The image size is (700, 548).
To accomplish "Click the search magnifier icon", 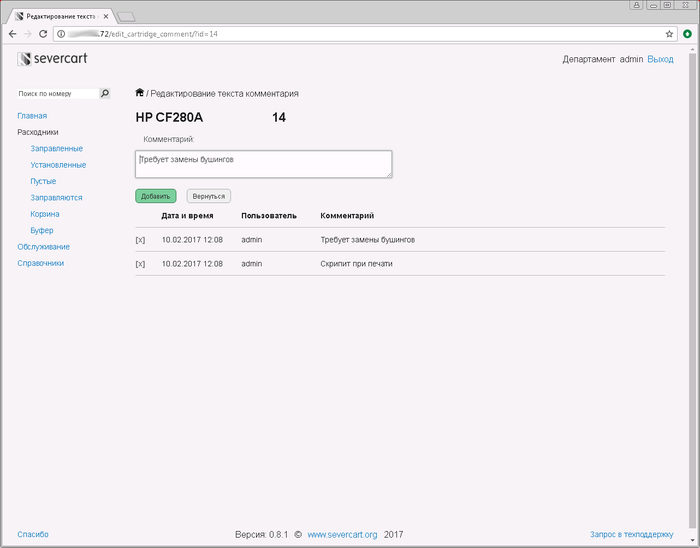I will [105, 93].
